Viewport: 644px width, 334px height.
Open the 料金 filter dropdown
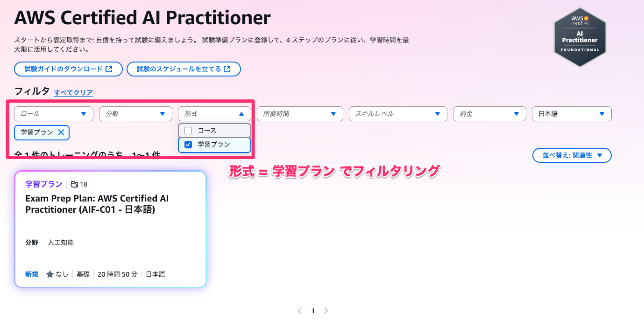click(x=490, y=114)
